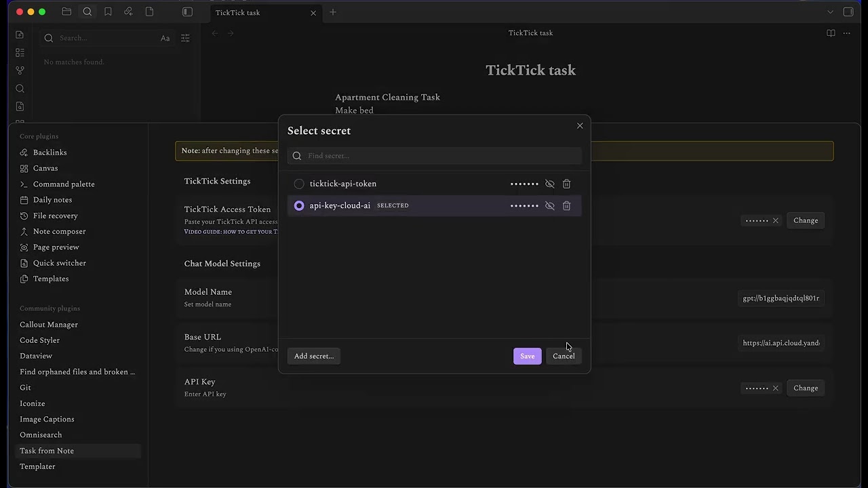Close the Select secret dialog

point(580,125)
